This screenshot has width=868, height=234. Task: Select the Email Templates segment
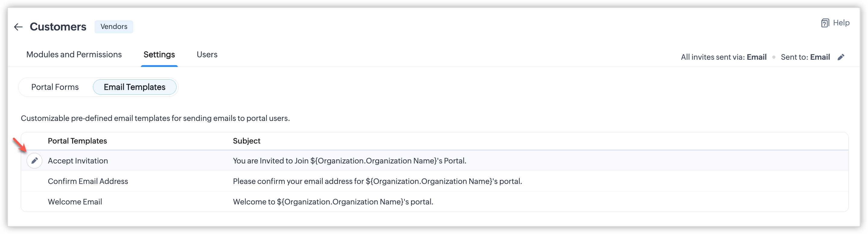click(x=134, y=87)
